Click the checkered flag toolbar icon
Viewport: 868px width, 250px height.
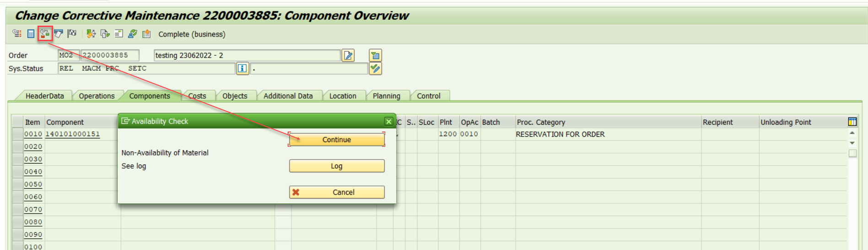pyautogui.click(x=72, y=34)
